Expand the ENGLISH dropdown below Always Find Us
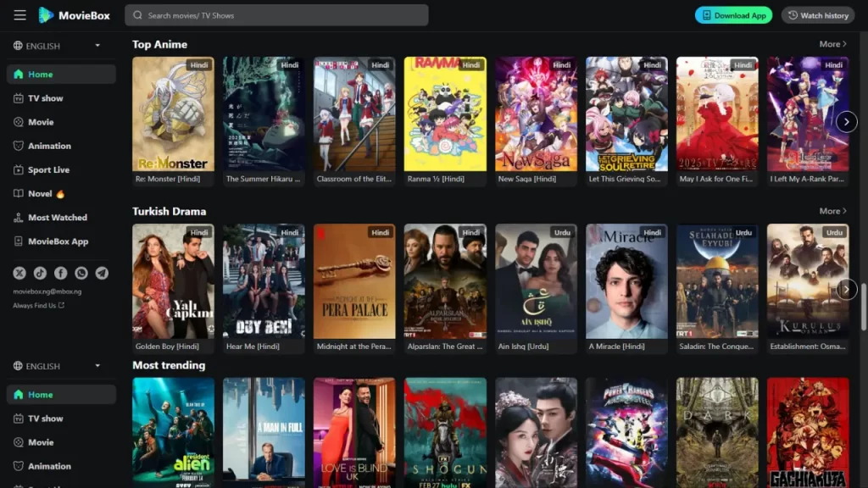868x488 pixels. [x=58, y=366]
